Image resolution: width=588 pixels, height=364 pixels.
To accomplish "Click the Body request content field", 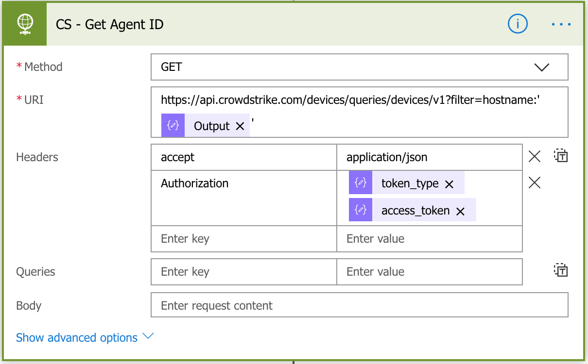I will (x=359, y=306).
